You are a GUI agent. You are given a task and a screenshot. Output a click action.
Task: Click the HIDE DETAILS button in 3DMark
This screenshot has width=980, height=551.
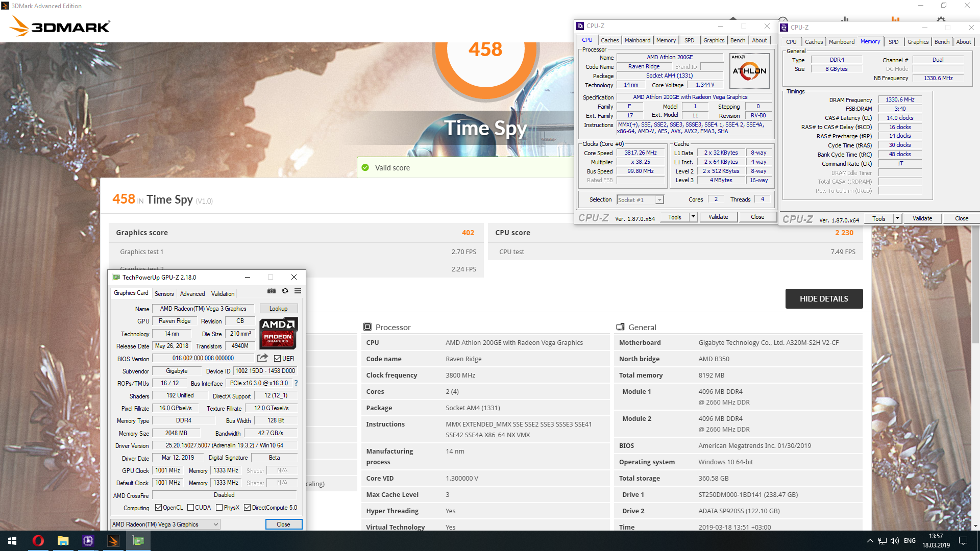click(824, 298)
